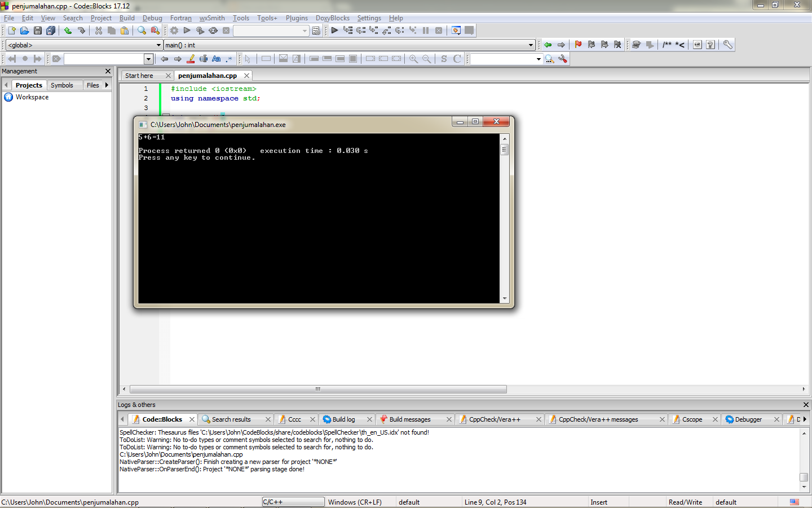Open Find with the magnifier icon
The width and height of the screenshot is (812, 508).
tap(142, 30)
